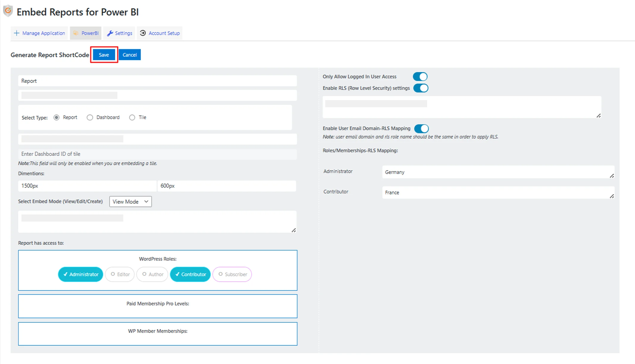Click the Administrator RLS field with Germany
The width and height of the screenshot is (635, 364).
498,172
